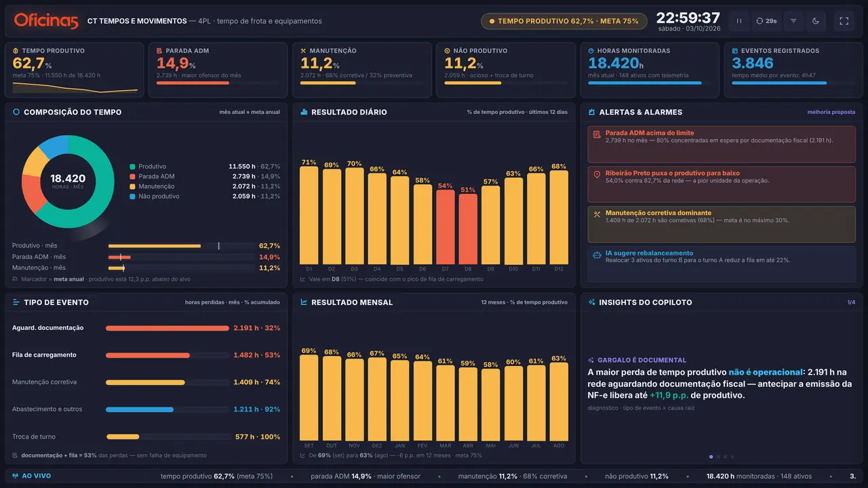This screenshot has height=488, width=868.
Task: Click the icon on Não Produtivo card
Action: (x=448, y=51)
